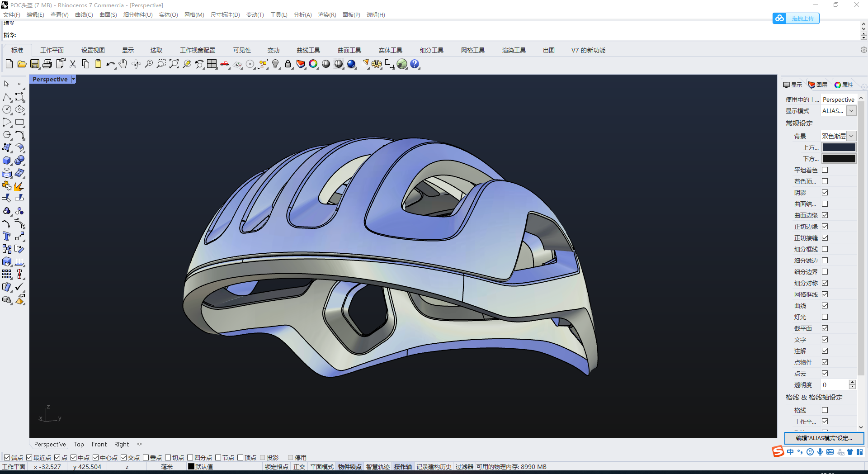
Task: Click the 拖拽上传 upload button
Action: (796, 18)
